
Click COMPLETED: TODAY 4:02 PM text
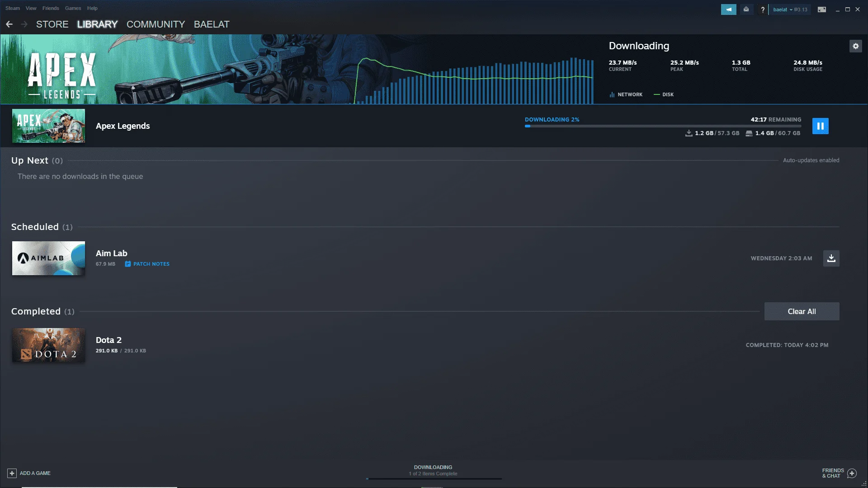pyautogui.click(x=787, y=345)
